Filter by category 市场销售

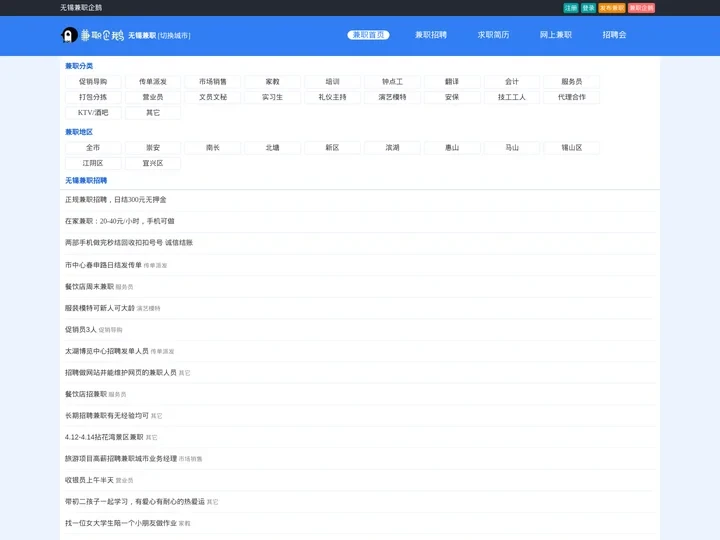pyautogui.click(x=213, y=82)
